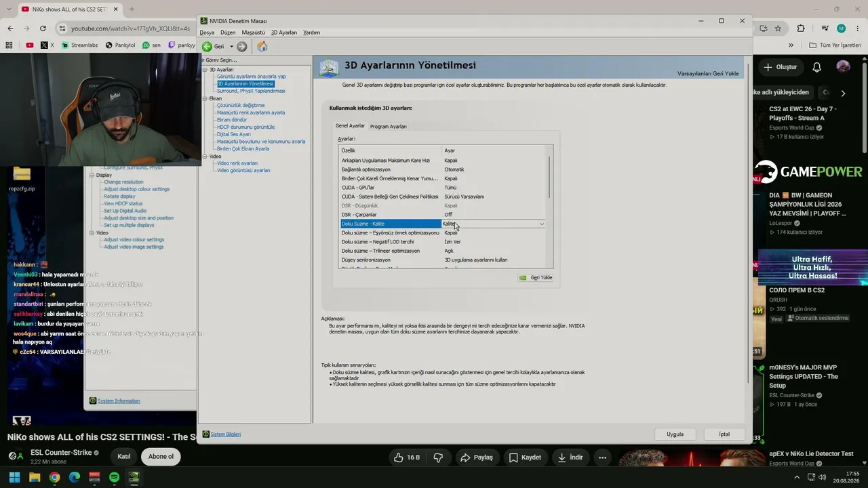Screen dimensions: 868x488
Task: Click the Abone ol subscribe button
Action: (161, 457)
